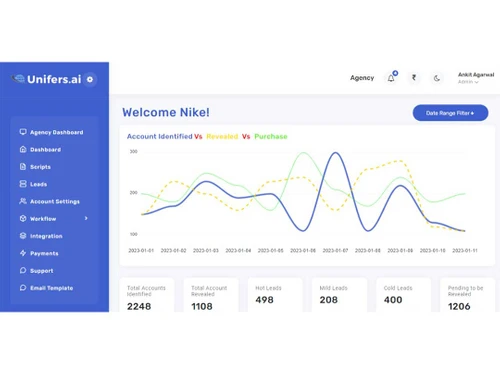
Task: Open the Date Range Filter button
Action: tap(450, 113)
